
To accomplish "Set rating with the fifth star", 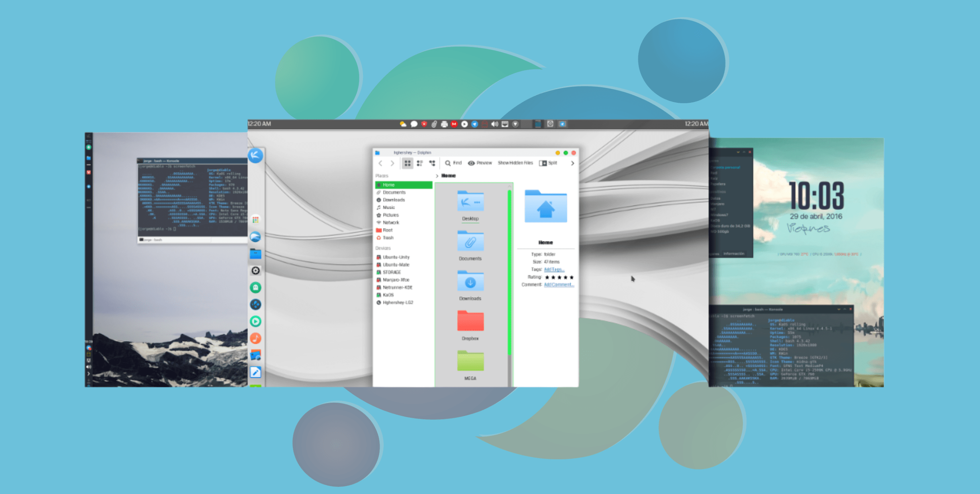I will (572, 277).
